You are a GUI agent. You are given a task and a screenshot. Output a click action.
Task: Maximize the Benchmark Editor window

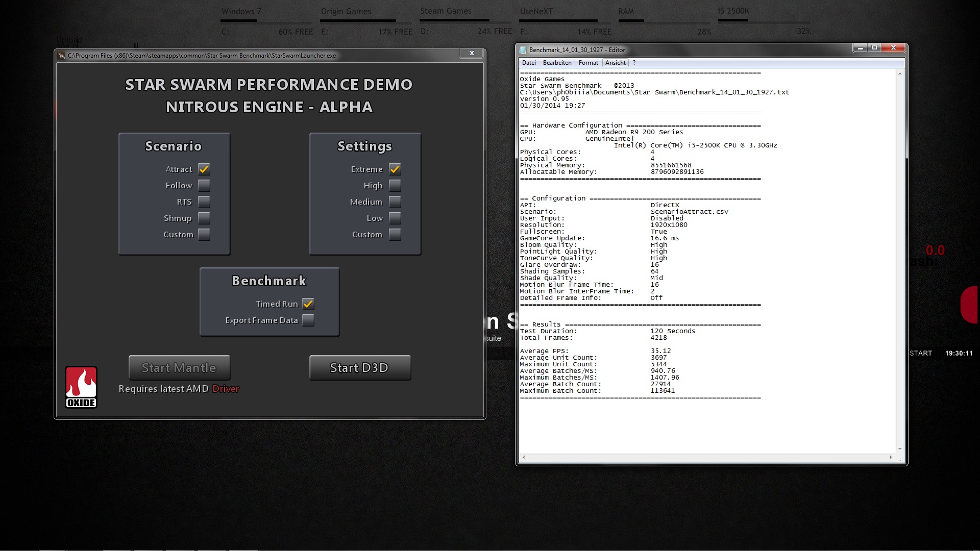874,47
